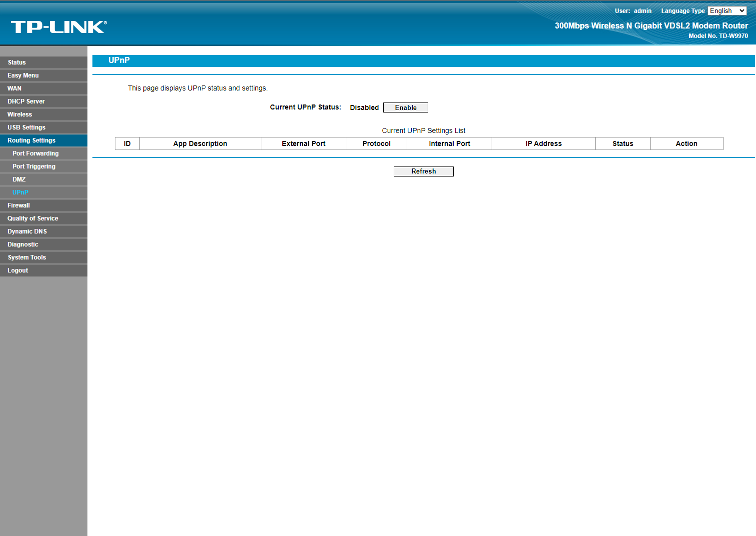
Task: Expand the Routing Settings section
Action: pos(31,140)
